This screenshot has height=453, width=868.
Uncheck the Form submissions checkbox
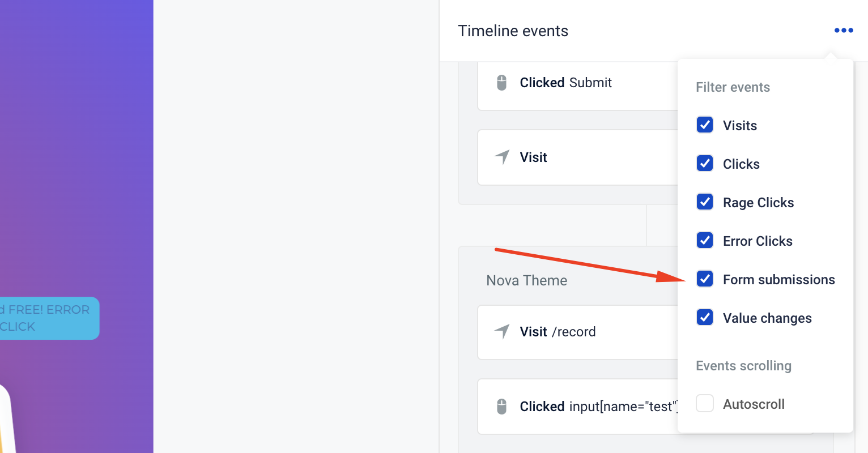click(705, 279)
